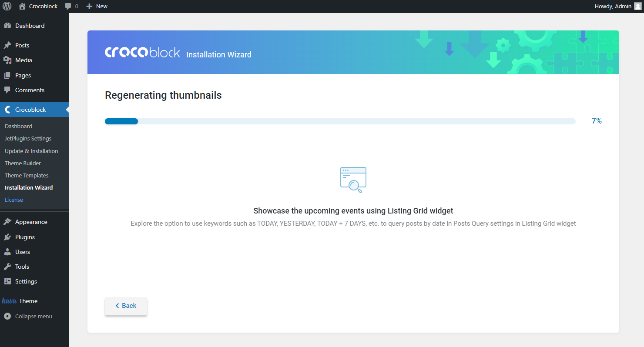Click the browser search magnifier illustration
Screen dimensions: 644x347
click(x=353, y=180)
